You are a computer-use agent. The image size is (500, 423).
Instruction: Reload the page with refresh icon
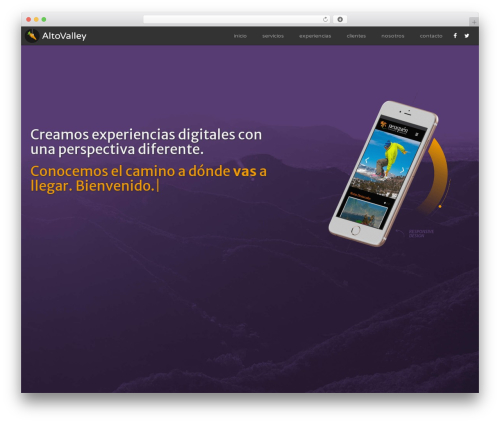coord(325,19)
